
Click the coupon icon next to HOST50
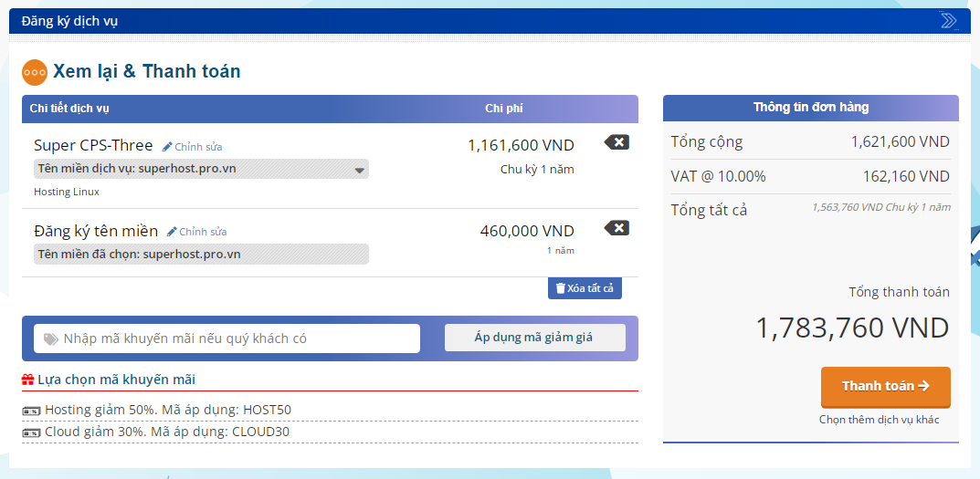pyautogui.click(x=31, y=411)
